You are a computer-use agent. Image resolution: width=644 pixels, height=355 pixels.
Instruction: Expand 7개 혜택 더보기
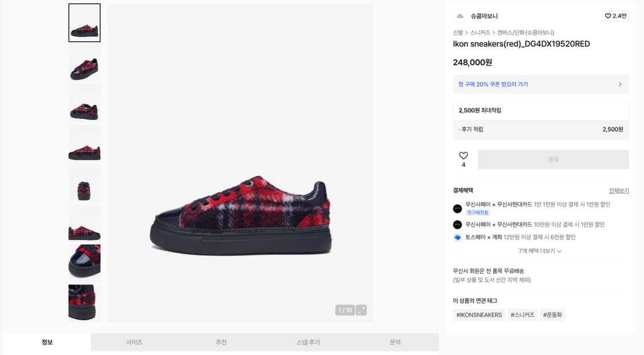[x=540, y=251]
